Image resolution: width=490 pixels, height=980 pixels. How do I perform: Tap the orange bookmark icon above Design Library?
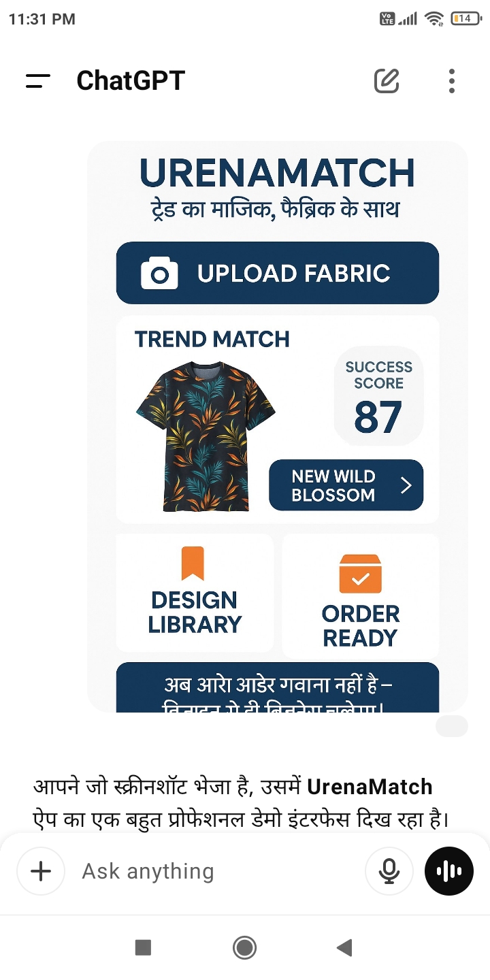click(x=193, y=563)
